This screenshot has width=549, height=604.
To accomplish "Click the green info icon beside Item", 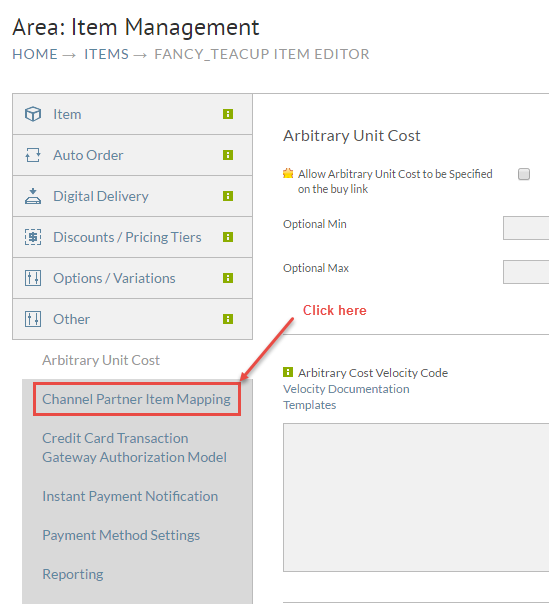I will coord(228,114).
